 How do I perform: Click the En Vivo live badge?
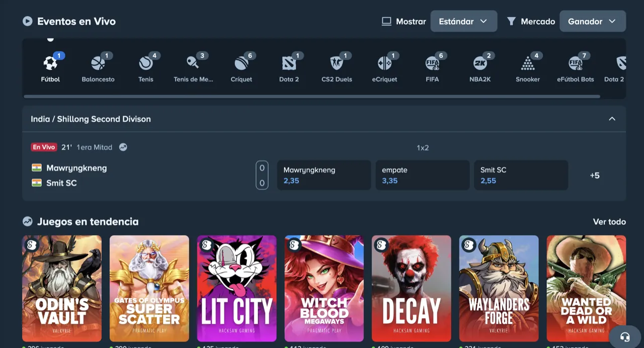pyautogui.click(x=44, y=147)
